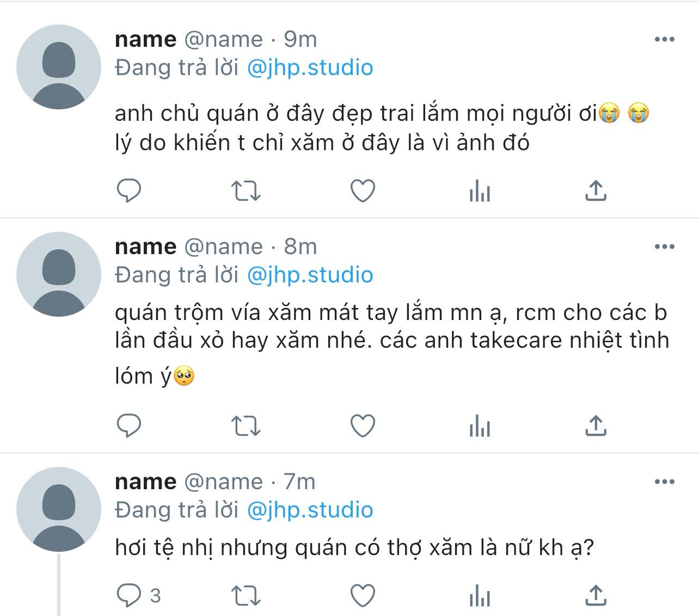Share the 9m tweet
This screenshot has height=616, width=699.
coord(596,190)
